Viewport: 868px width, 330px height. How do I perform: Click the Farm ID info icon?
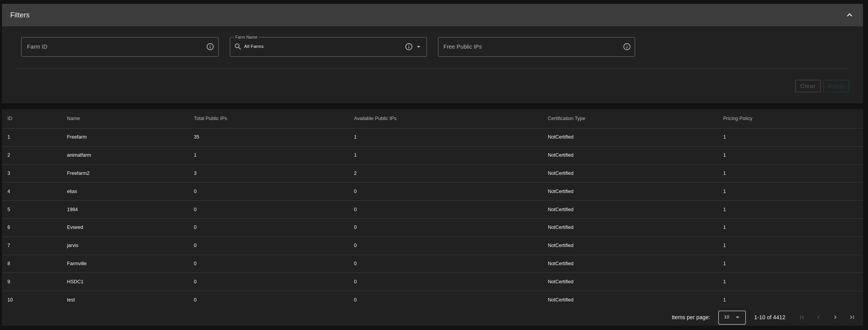click(210, 47)
